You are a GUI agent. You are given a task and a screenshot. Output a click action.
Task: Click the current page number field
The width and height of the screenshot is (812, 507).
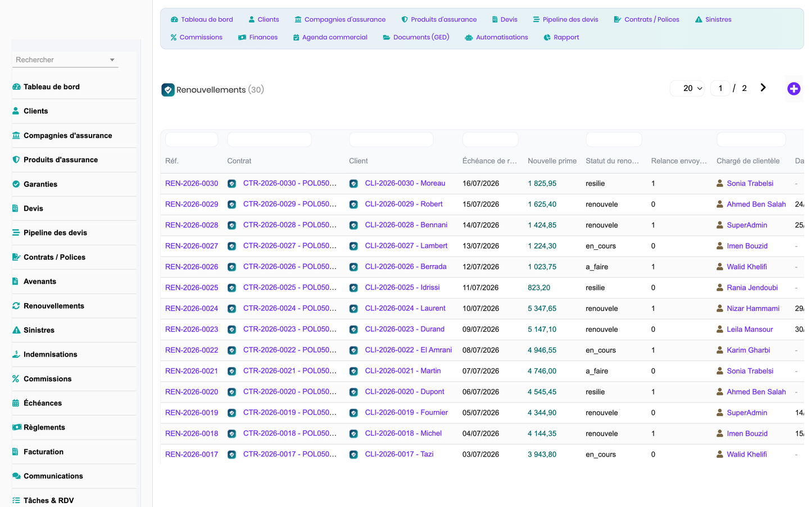coord(720,88)
